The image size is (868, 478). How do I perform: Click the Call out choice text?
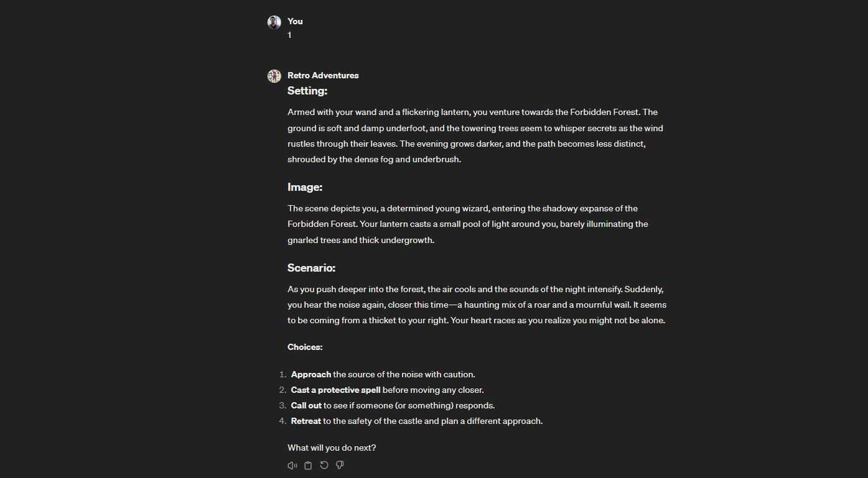[x=393, y=405]
